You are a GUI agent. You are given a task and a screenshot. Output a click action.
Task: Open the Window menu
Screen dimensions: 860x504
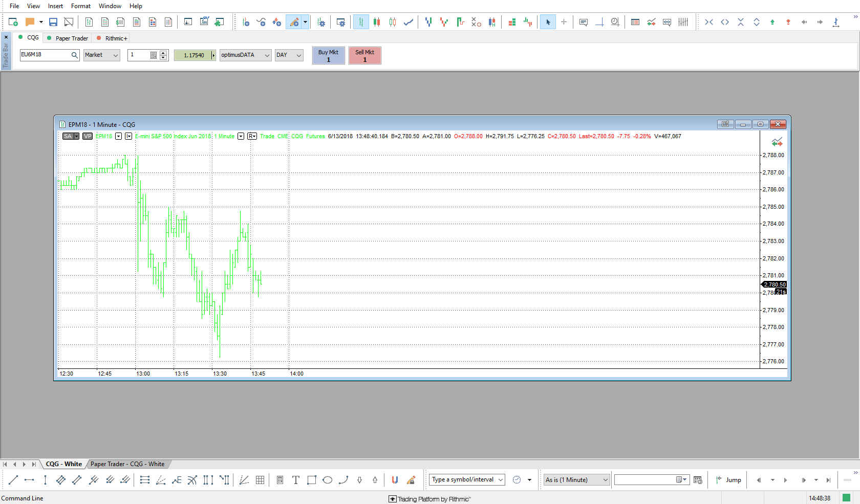point(110,6)
